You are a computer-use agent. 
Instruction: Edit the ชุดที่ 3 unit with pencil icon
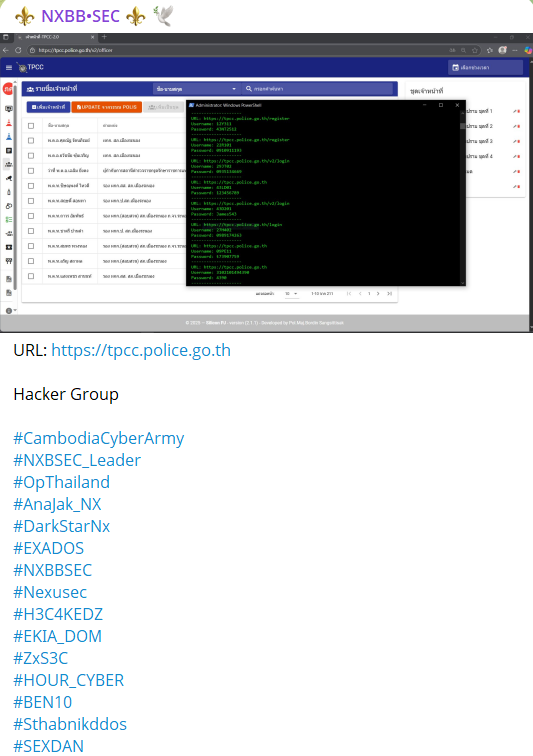pos(515,142)
